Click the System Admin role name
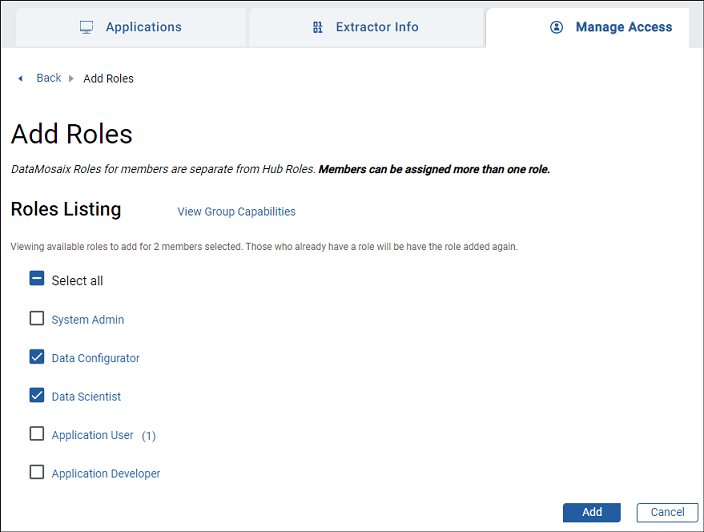Screen dimensions: 704x532 click(x=88, y=320)
